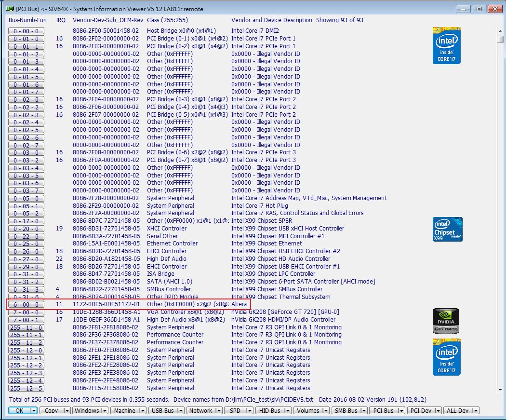The image size is (506, 420).
Task: Click the Vendor-Dev-Sub_OEM-Rev column header
Action: [x=108, y=20]
